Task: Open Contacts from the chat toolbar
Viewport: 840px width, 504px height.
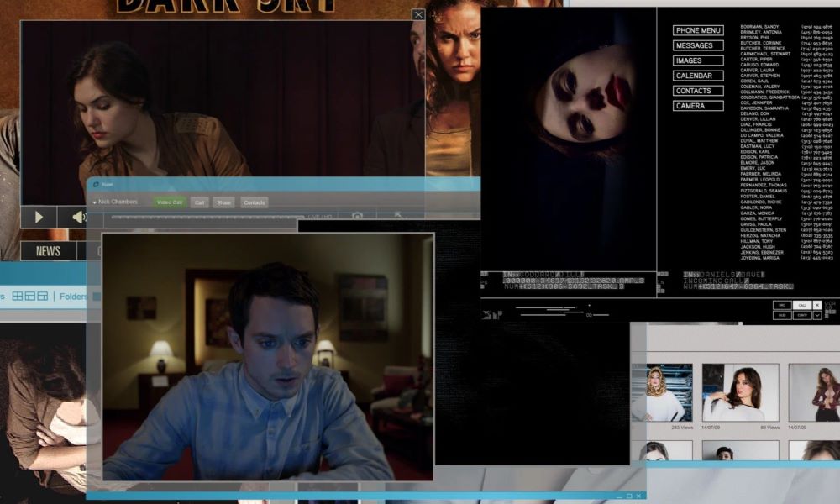Action: pyautogui.click(x=254, y=202)
